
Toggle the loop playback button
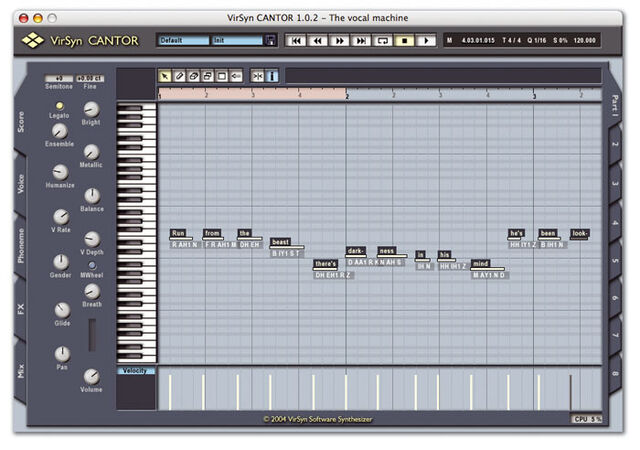coord(383,40)
